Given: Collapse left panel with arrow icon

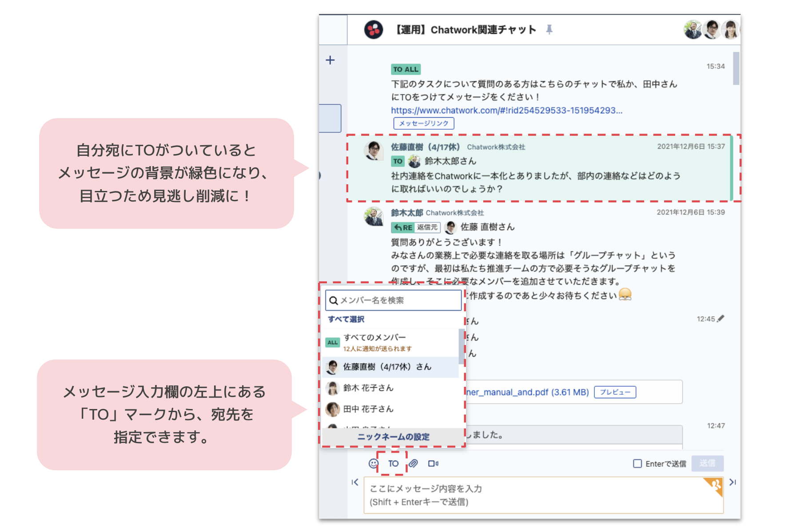Looking at the screenshot, I should pyautogui.click(x=354, y=482).
